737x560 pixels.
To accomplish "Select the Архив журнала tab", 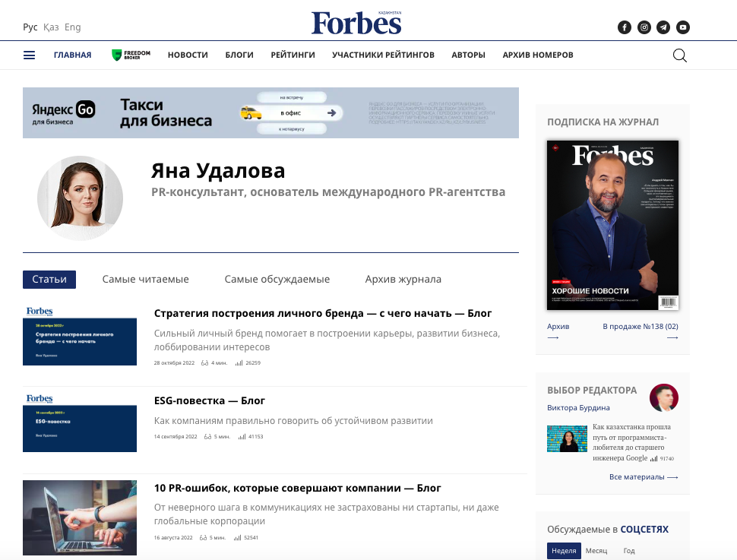I will pos(403,280).
